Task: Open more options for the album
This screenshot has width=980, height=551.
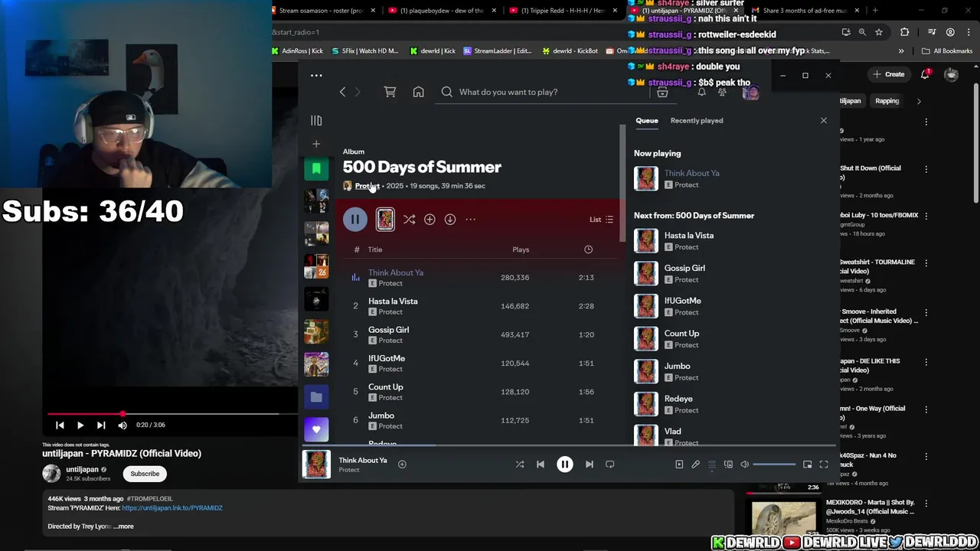Action: 471,220
